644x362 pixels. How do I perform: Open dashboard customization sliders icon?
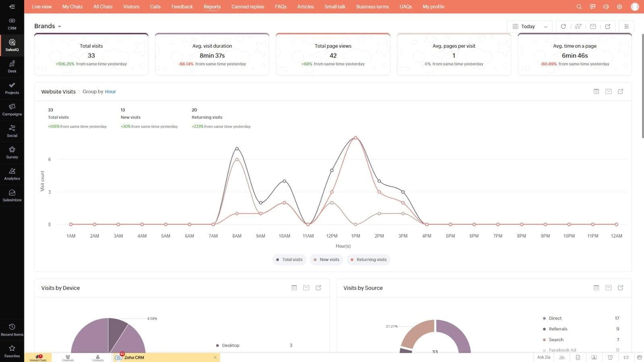tap(626, 27)
